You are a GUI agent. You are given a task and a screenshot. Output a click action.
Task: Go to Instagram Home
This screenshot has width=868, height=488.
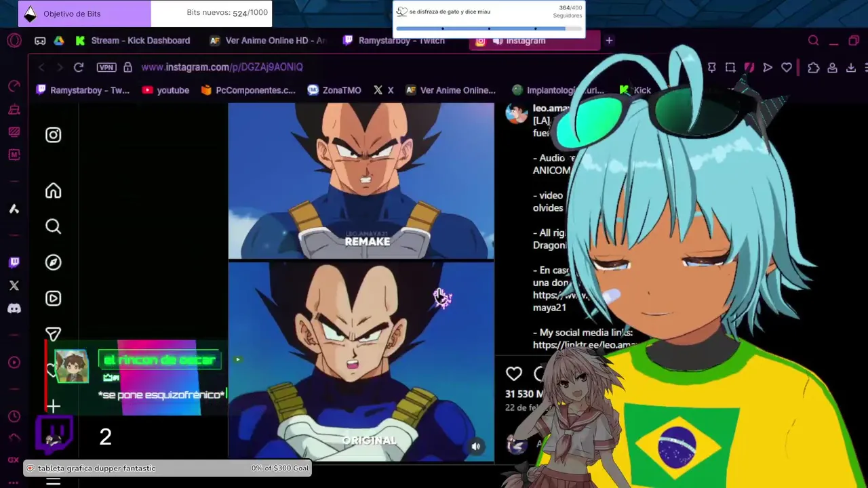(x=53, y=191)
